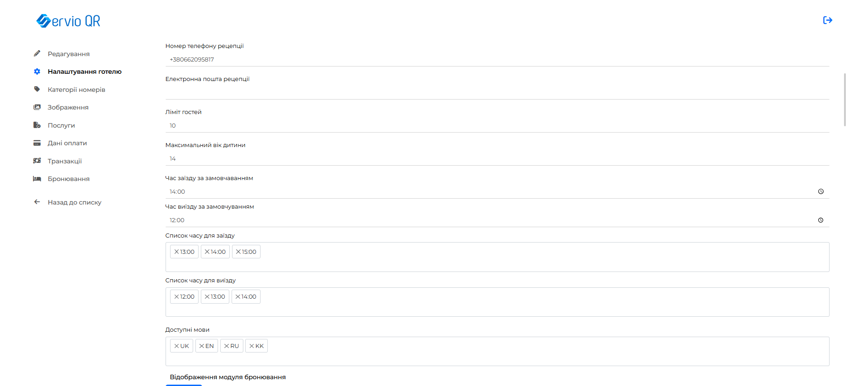Image resolution: width=868 pixels, height=386 pixels.
Task: Remove the UK language tag
Action: 176,346
